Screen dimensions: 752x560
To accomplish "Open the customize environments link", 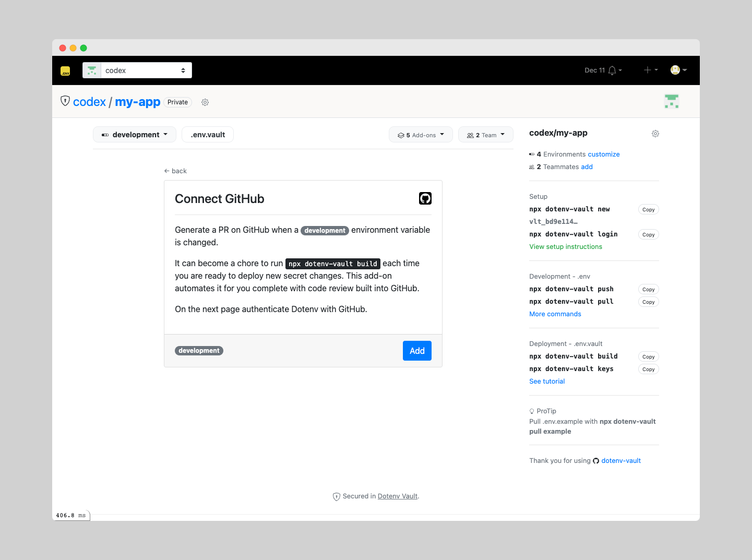I will 604,154.
